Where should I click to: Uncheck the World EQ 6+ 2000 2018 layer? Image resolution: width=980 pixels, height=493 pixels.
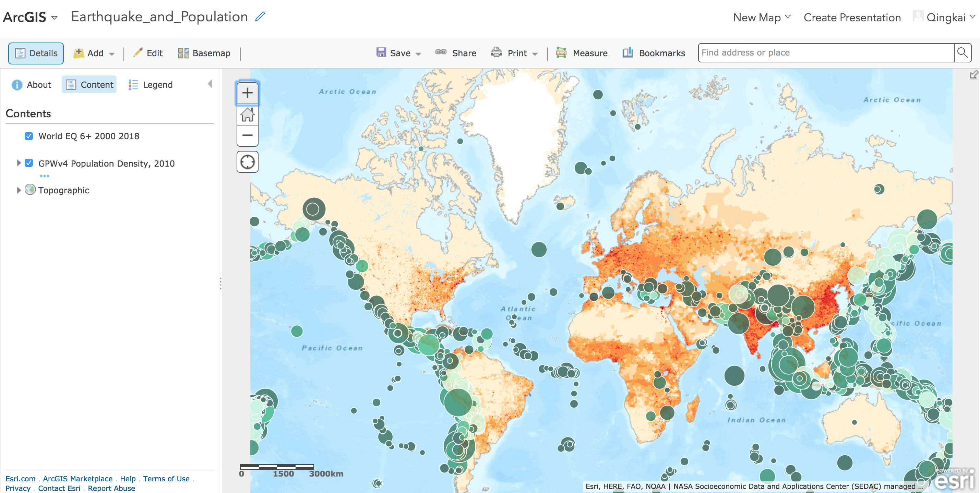click(x=29, y=136)
